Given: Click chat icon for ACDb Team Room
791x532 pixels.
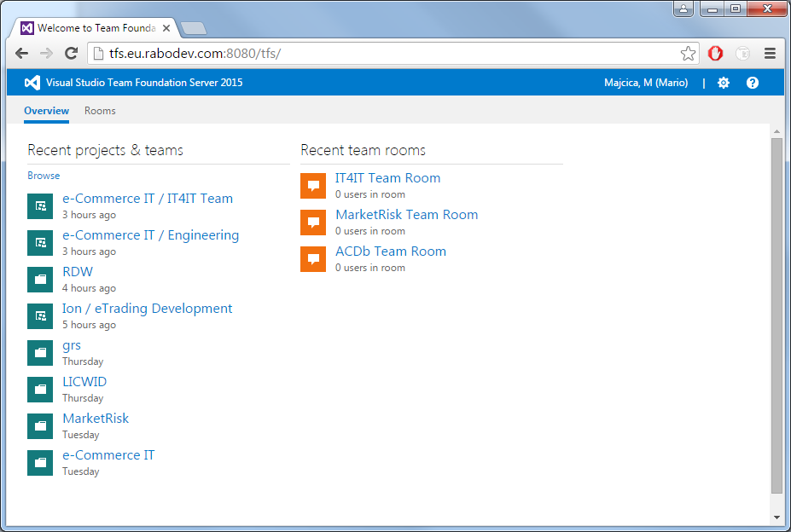Looking at the screenshot, I should [x=313, y=258].
